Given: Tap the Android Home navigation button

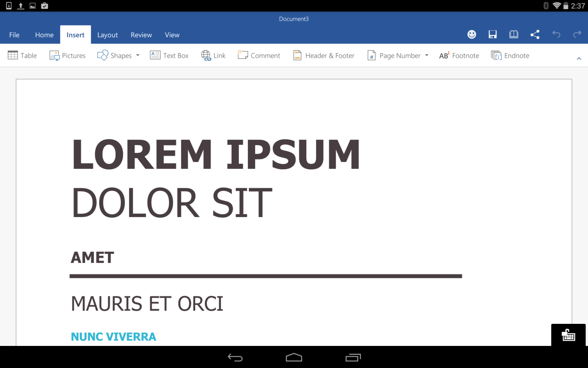Looking at the screenshot, I should click(x=294, y=357).
